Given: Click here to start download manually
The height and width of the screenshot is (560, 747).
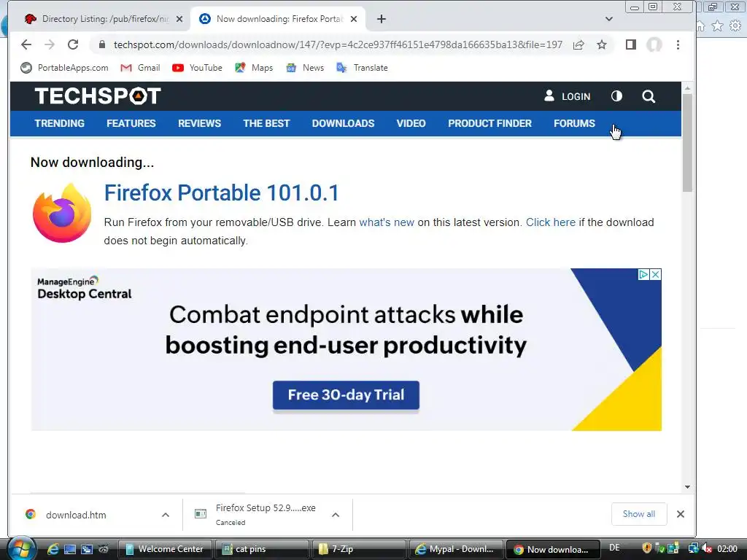Looking at the screenshot, I should point(550,222).
